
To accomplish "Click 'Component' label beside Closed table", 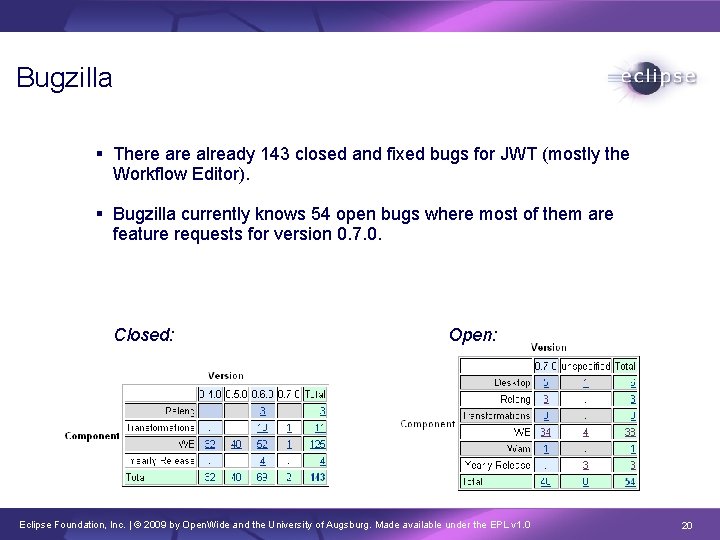I will [x=92, y=436].
